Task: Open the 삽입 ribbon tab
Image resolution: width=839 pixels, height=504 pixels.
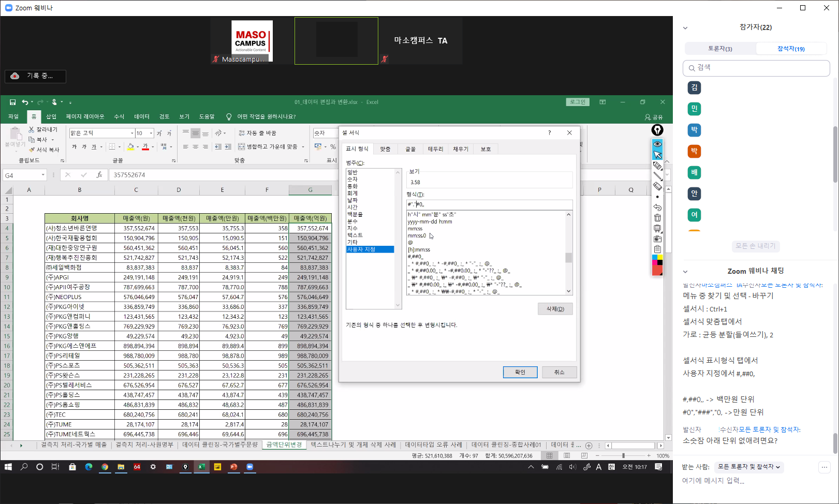Action: click(x=51, y=116)
